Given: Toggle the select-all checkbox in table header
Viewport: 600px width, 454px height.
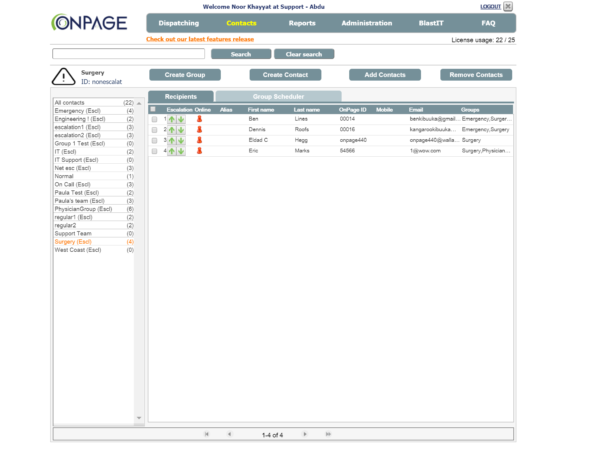Looking at the screenshot, I should [x=153, y=109].
